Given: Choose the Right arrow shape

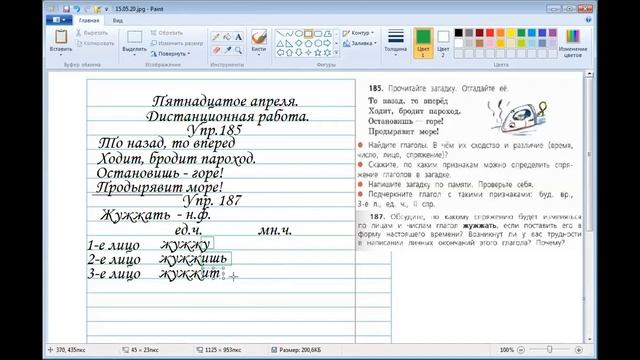Looking at the screenshot, I should coord(327,43).
